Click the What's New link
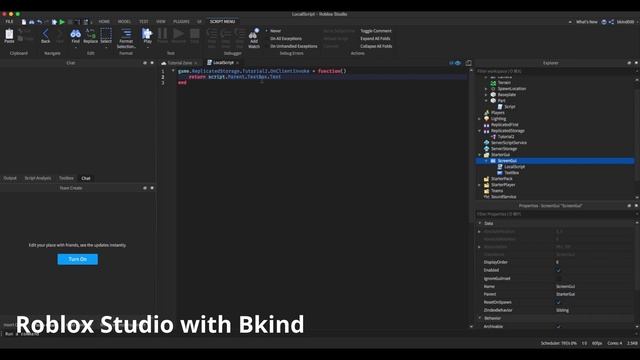The height and width of the screenshot is (360, 640). point(587,22)
